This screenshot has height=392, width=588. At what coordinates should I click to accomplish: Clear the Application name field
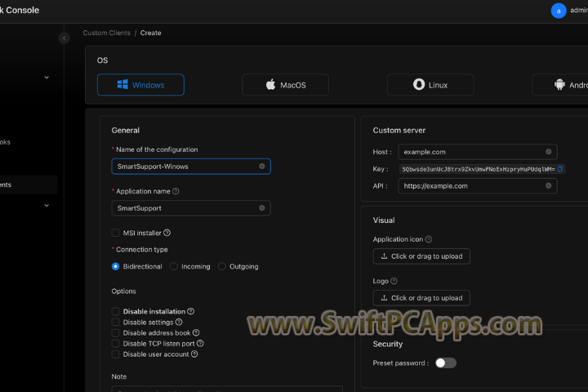262,207
